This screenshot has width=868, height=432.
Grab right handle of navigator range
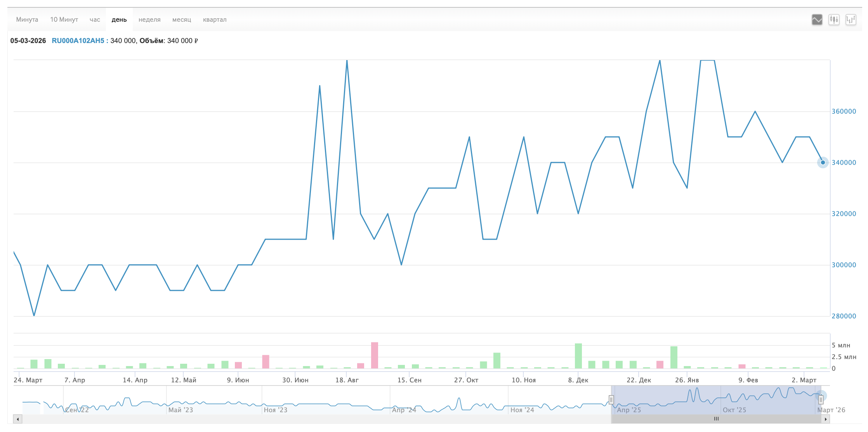point(821,400)
